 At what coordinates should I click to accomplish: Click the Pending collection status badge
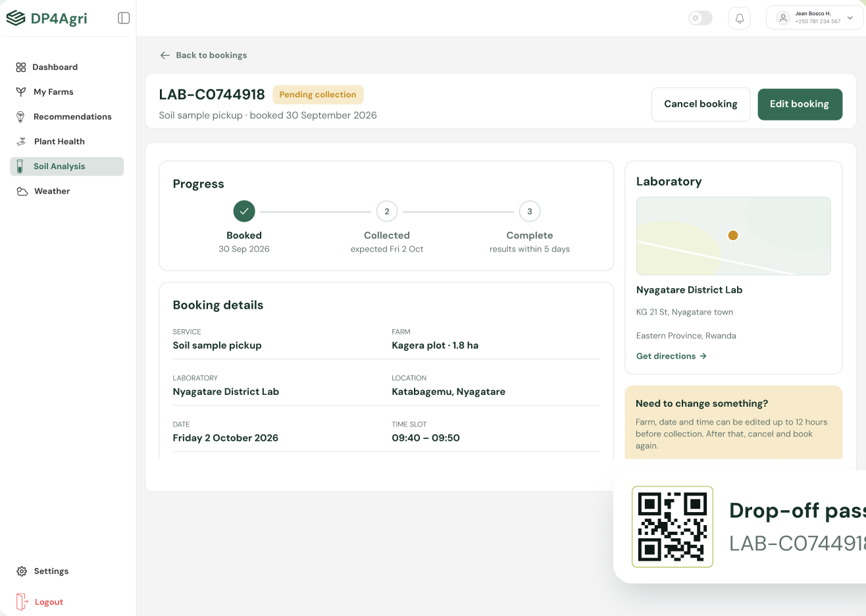coord(318,95)
